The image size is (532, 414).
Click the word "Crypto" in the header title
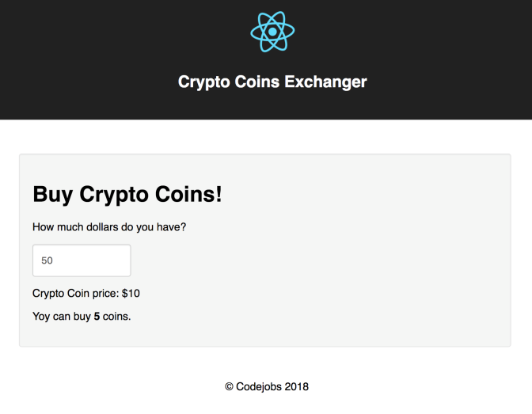pos(200,82)
